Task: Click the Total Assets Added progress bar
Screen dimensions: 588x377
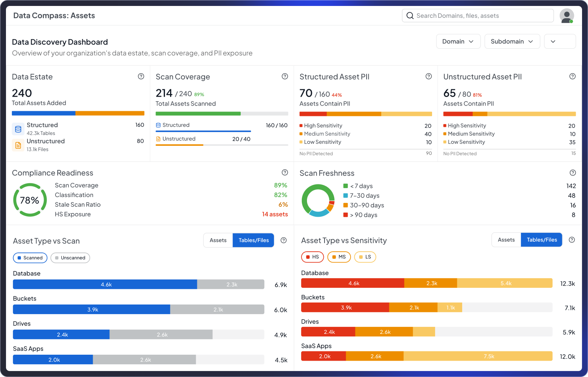Action: [x=78, y=113]
